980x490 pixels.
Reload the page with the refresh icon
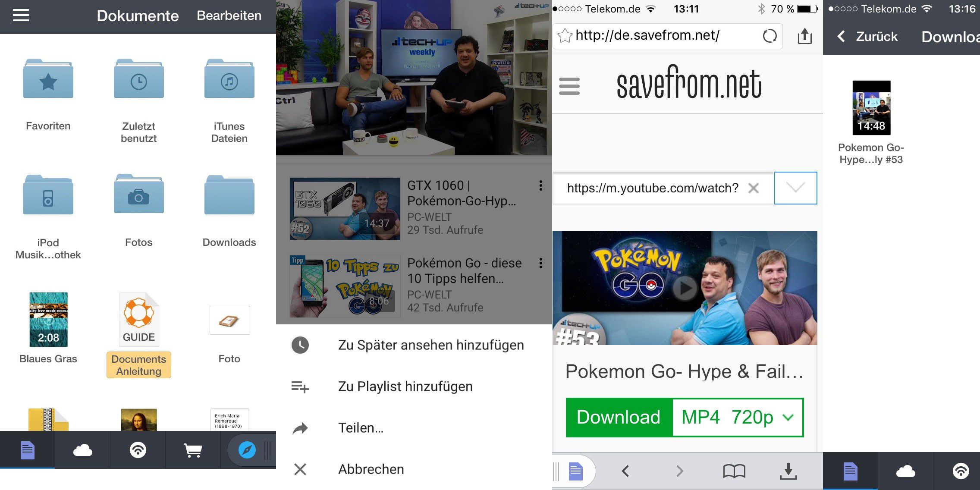click(x=770, y=36)
